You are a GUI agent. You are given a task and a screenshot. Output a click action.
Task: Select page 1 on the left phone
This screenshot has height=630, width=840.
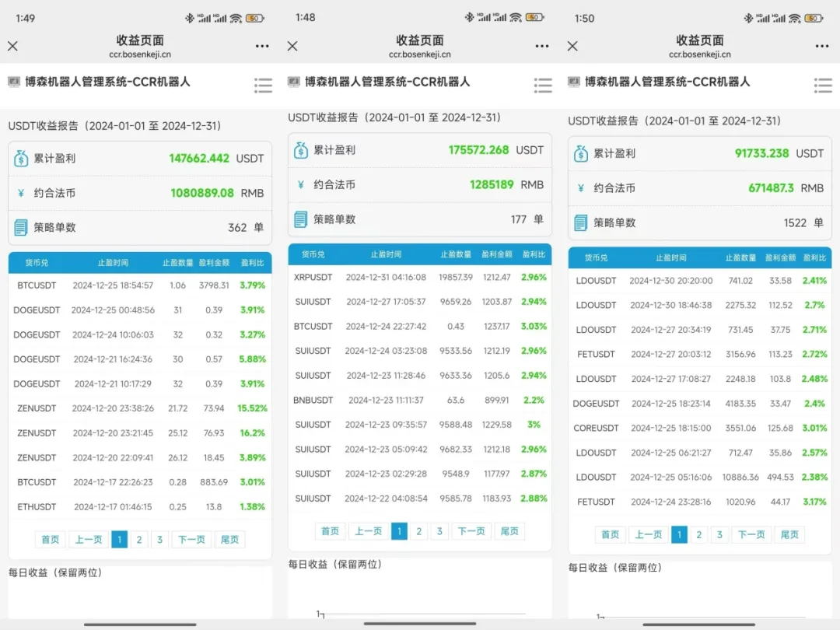pyautogui.click(x=120, y=540)
